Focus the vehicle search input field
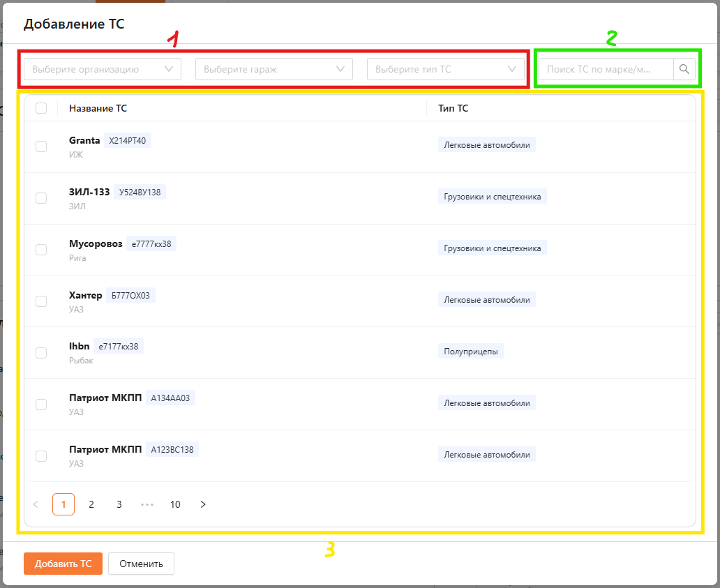Image resolution: width=720 pixels, height=588 pixels. (x=605, y=69)
